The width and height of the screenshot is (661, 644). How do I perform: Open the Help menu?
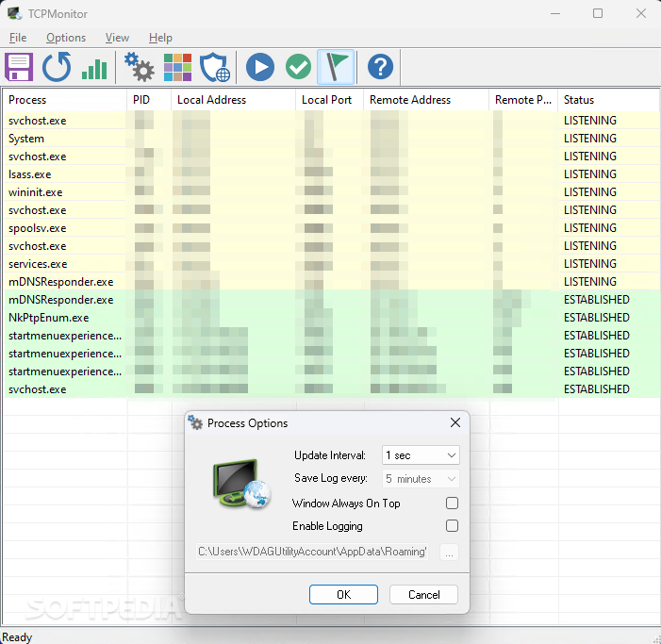click(160, 38)
